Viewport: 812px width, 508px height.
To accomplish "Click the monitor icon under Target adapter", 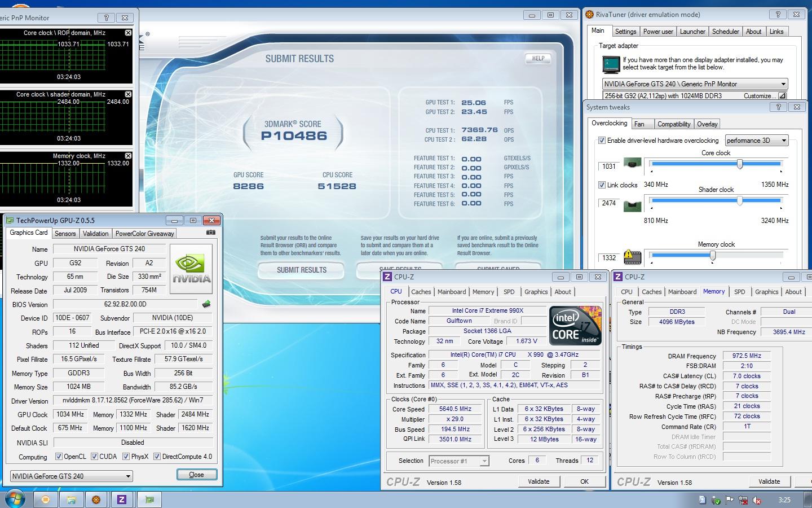I will [x=611, y=64].
